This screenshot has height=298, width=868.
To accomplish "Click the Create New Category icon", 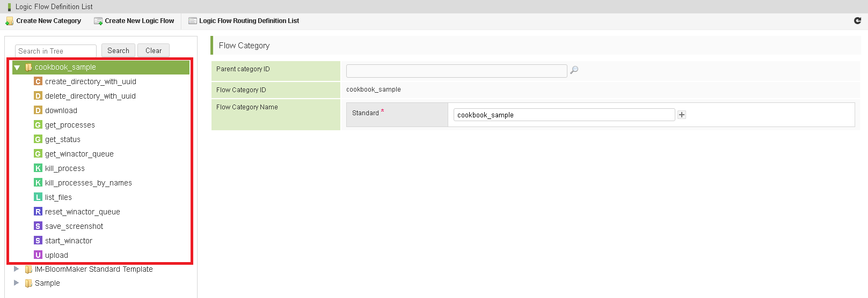I will click(9, 21).
